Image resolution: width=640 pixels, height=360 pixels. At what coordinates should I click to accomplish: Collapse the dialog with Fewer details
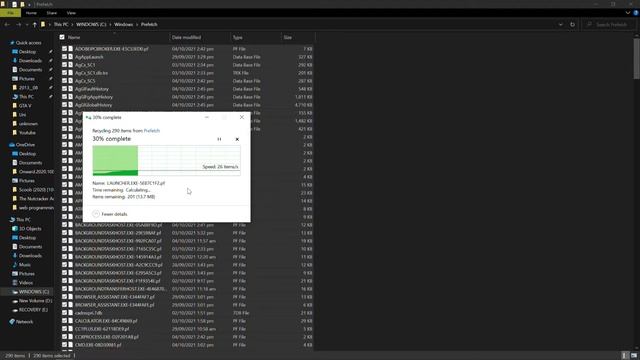[110, 214]
